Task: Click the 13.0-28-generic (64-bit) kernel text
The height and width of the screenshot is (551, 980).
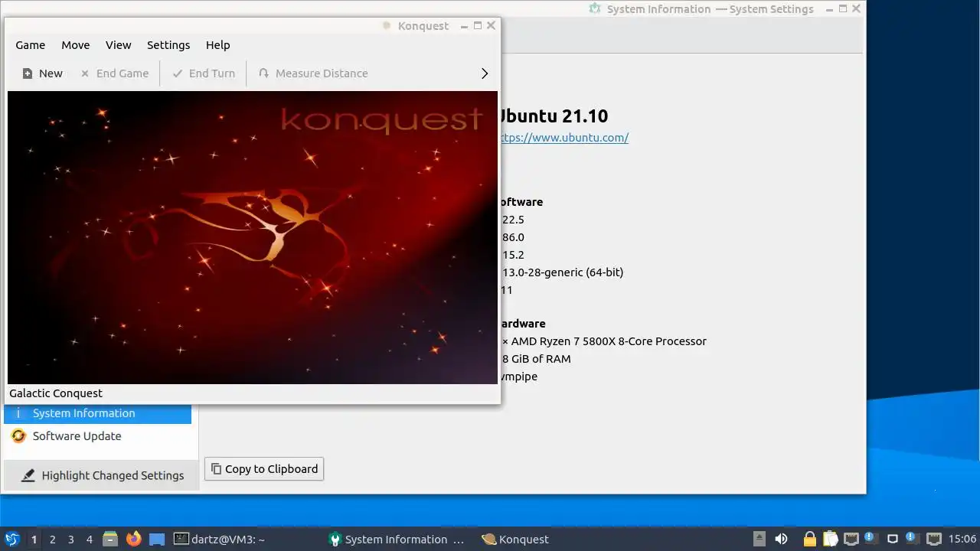Action: click(563, 272)
